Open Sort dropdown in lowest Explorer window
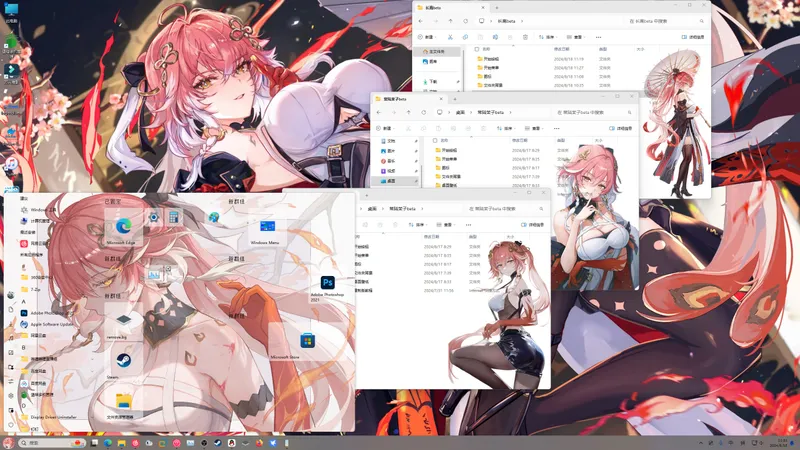The height and width of the screenshot is (450, 800). pos(418,225)
